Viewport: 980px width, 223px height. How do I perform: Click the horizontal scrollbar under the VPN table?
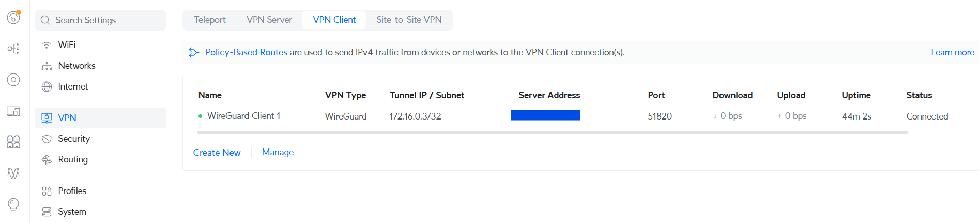coord(552,132)
